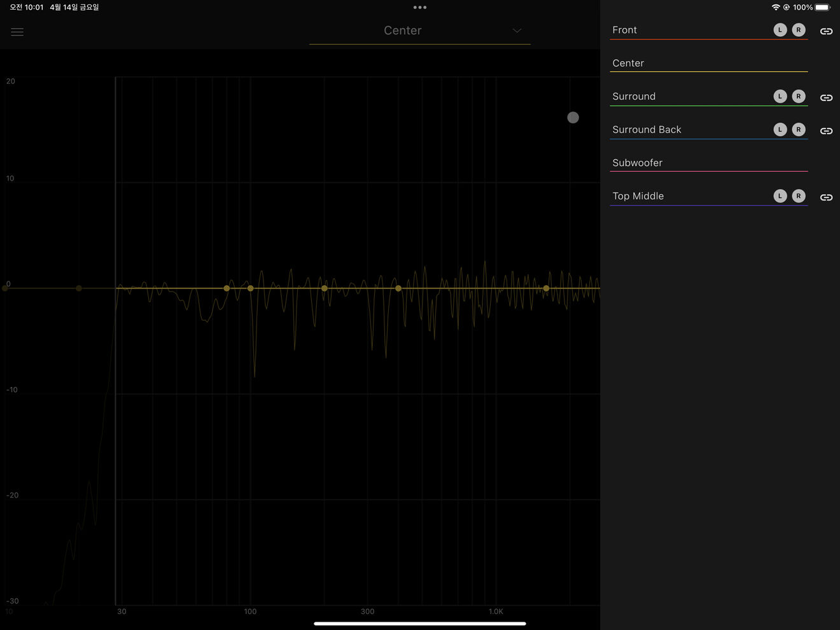Toggle link icon for Surround speakers
840x630 pixels.
(x=826, y=97)
